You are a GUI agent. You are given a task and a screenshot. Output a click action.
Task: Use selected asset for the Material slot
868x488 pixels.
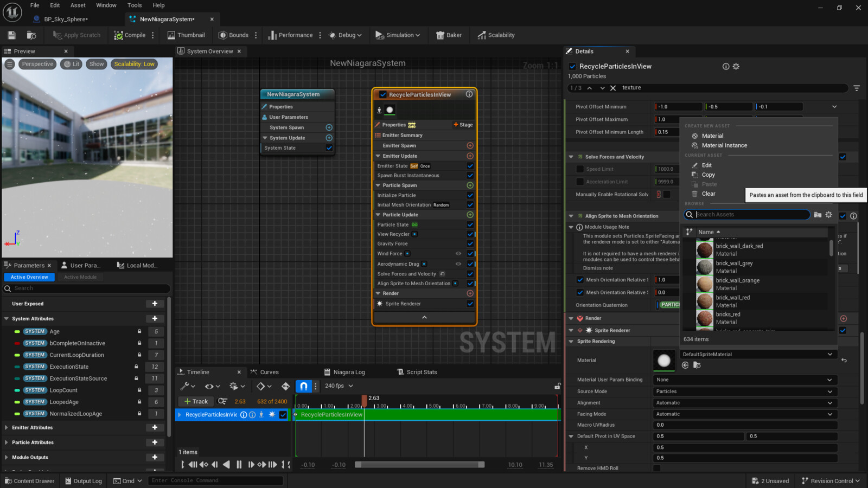tap(685, 365)
